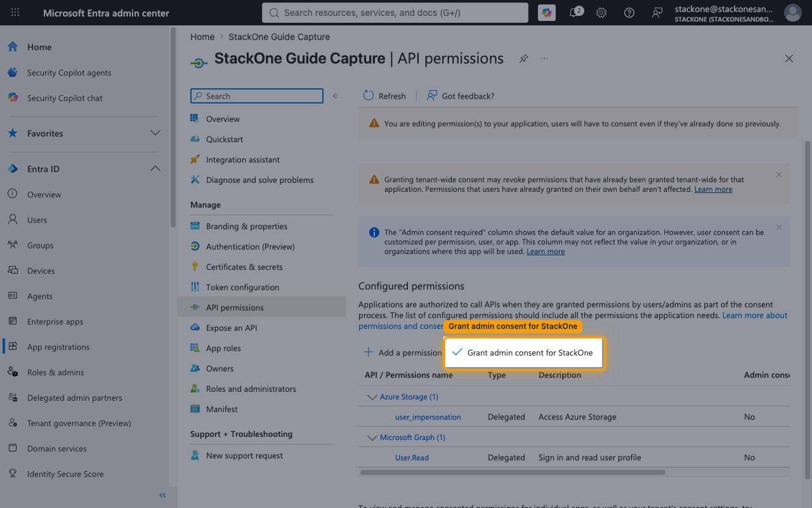Dismiss the tenant-wide consent warning
812x508 pixels.
(779, 175)
